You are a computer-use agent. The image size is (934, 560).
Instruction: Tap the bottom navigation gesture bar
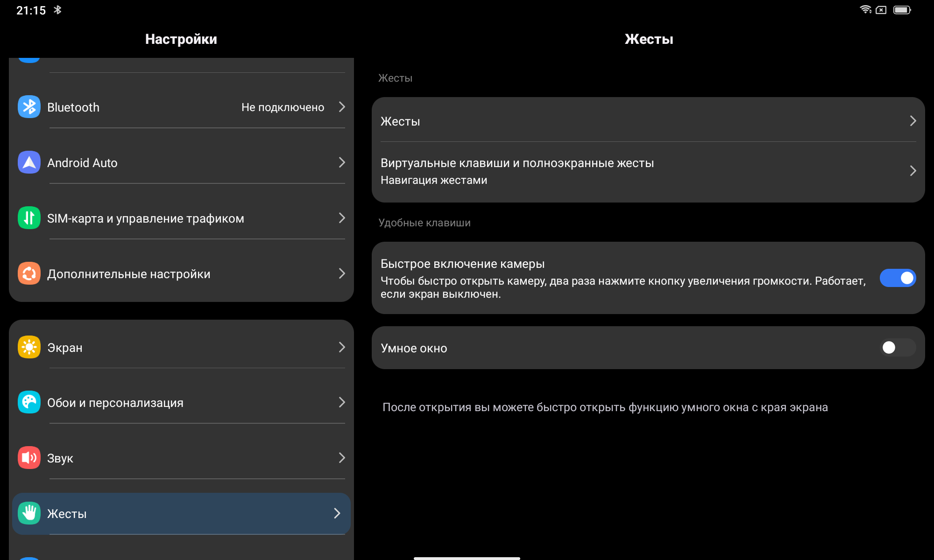point(467,558)
